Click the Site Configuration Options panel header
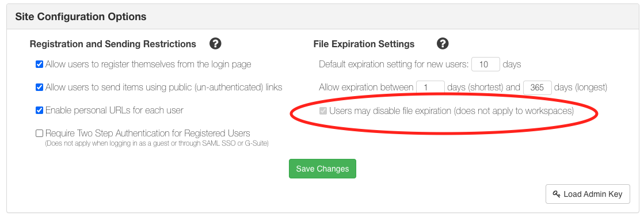The width and height of the screenshot is (644, 217). (x=322, y=17)
